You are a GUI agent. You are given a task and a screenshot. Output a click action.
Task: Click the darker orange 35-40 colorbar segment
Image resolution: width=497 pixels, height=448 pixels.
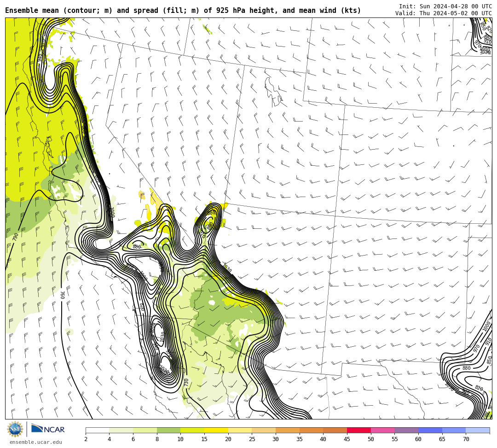[x=311, y=430]
